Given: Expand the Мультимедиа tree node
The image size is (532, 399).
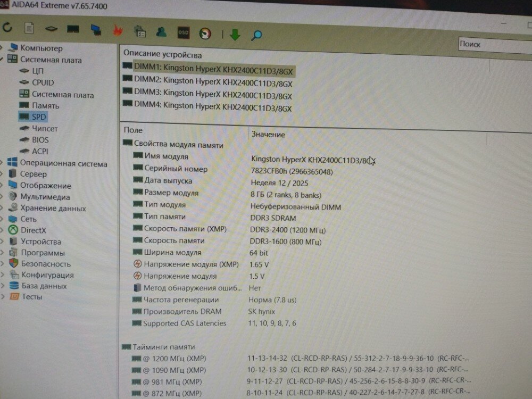Looking at the screenshot, I should 2,197.
